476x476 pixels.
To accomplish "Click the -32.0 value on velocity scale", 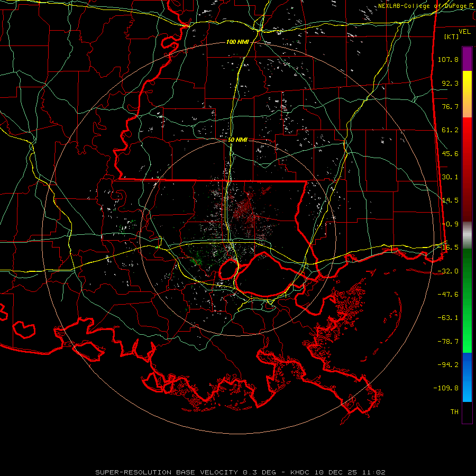I will tap(448, 271).
